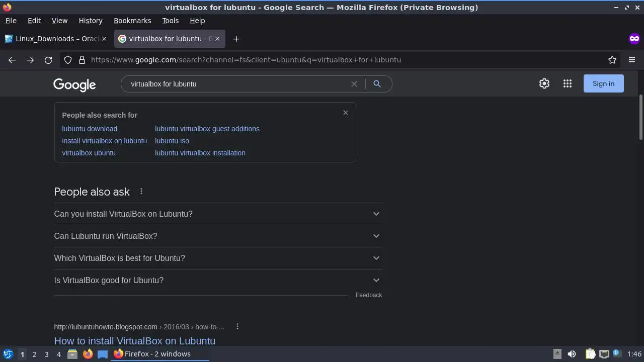The width and height of the screenshot is (644, 362).
Task: Dismiss the People also search for box
Action: point(346,113)
